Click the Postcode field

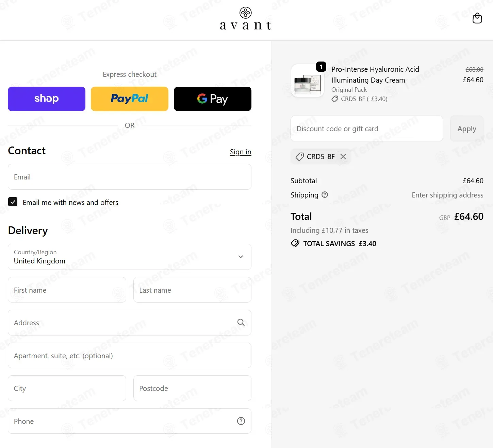(192, 388)
